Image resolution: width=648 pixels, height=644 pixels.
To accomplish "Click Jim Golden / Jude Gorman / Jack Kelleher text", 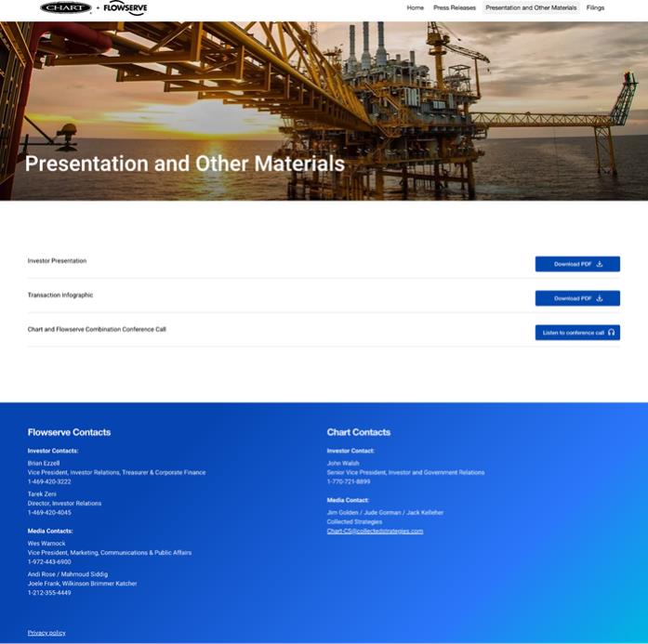I will point(385,513).
